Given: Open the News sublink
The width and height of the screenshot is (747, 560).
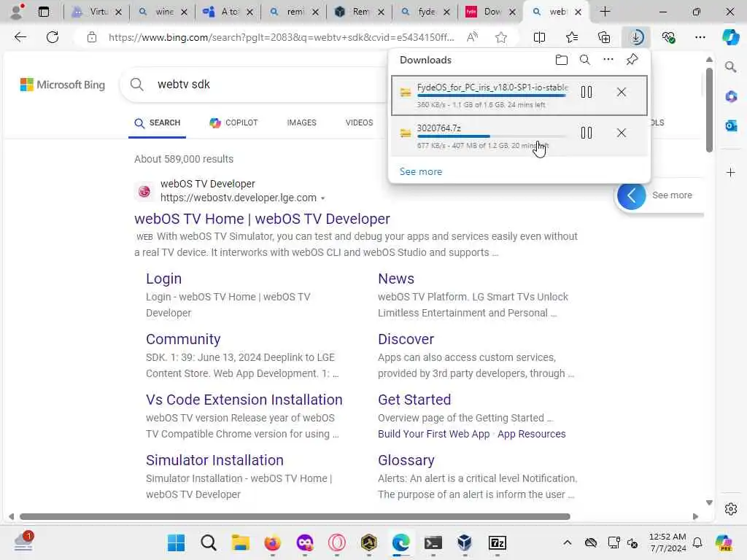Looking at the screenshot, I should 396,279.
